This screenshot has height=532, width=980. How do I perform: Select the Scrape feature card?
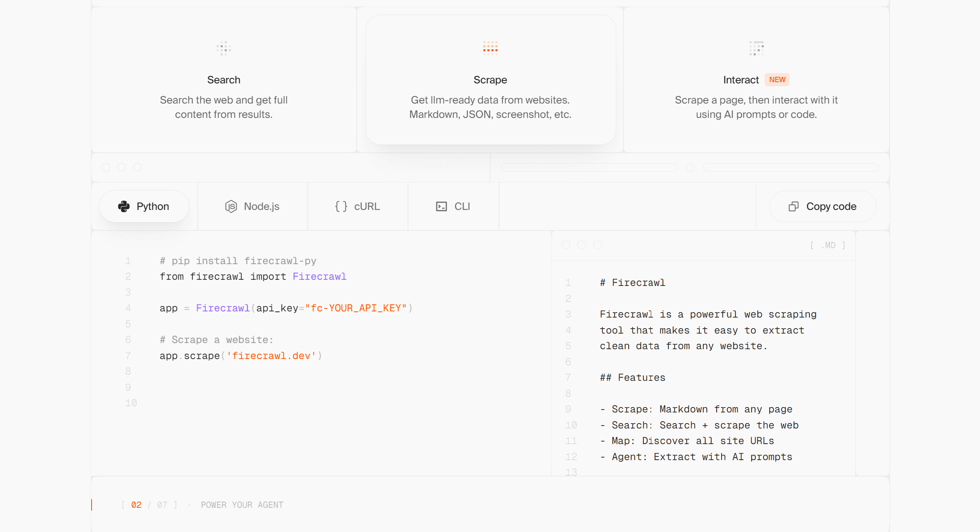coord(490,80)
